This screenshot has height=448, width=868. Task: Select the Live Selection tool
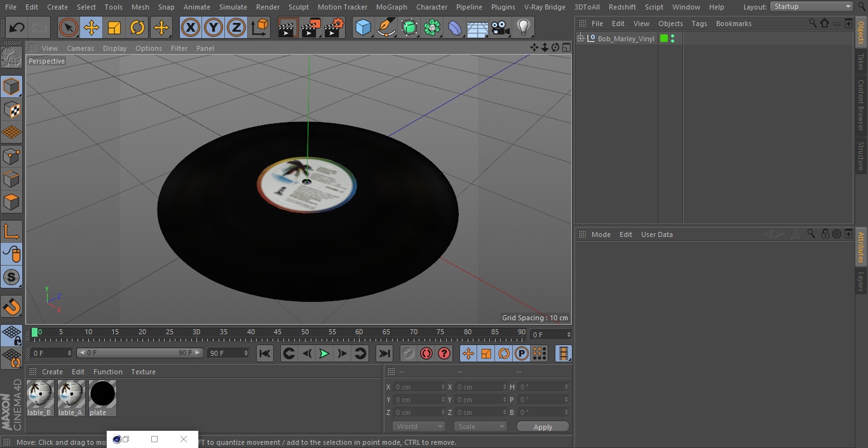tap(69, 28)
